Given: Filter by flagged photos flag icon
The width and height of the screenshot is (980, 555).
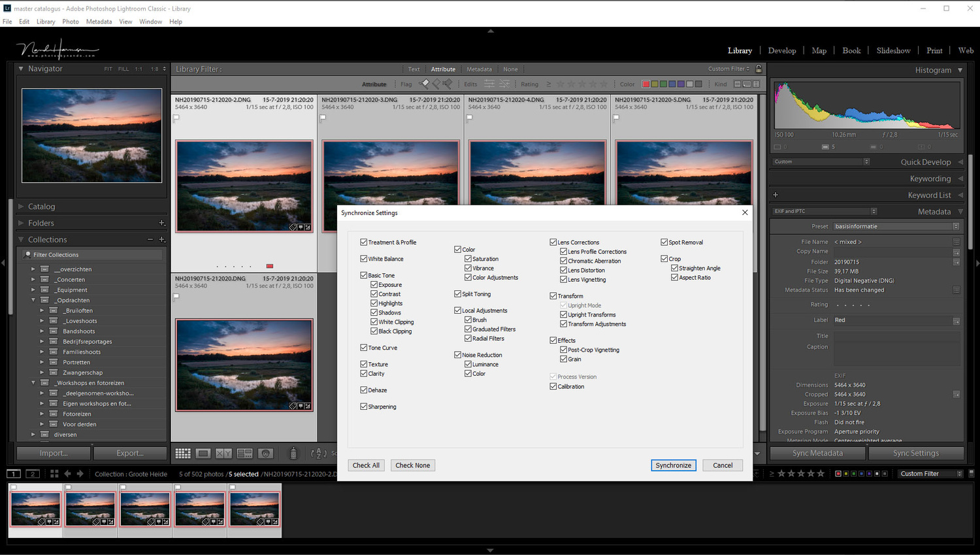Looking at the screenshot, I should click(x=424, y=84).
